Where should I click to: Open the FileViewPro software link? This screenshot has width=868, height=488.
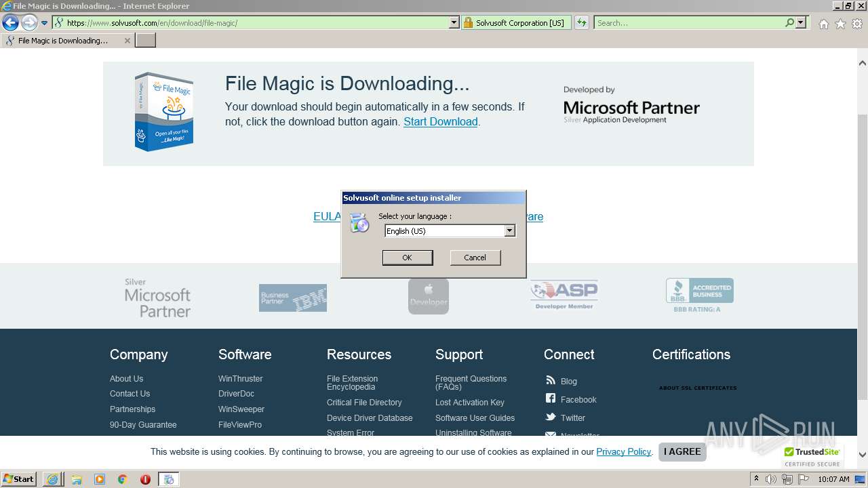240,425
